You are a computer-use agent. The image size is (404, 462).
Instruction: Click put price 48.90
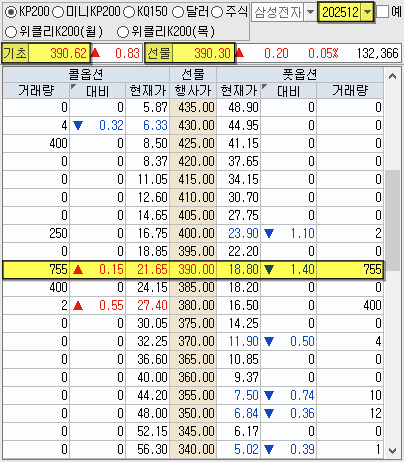(x=243, y=108)
